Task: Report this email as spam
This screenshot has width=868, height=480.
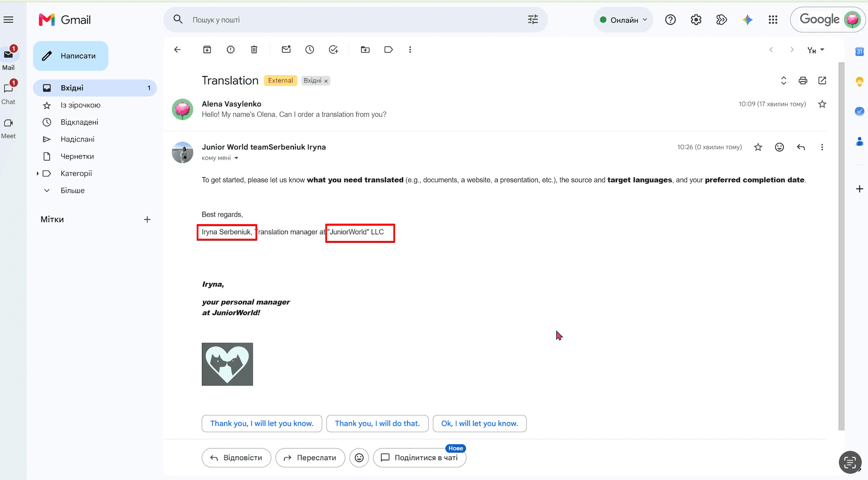Action: pyautogui.click(x=231, y=50)
